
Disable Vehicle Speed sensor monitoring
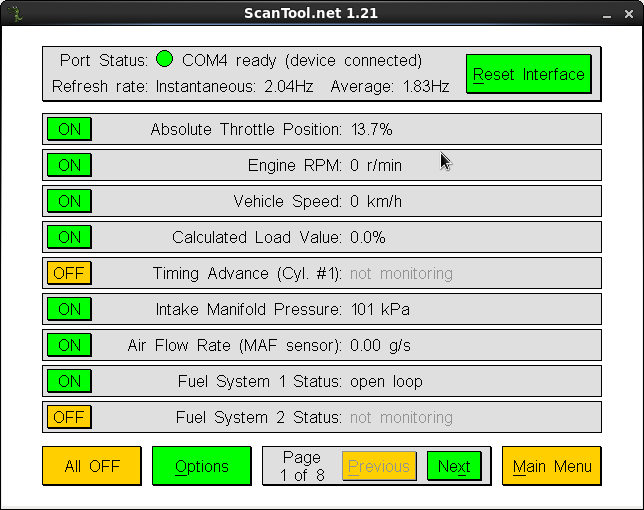point(69,201)
